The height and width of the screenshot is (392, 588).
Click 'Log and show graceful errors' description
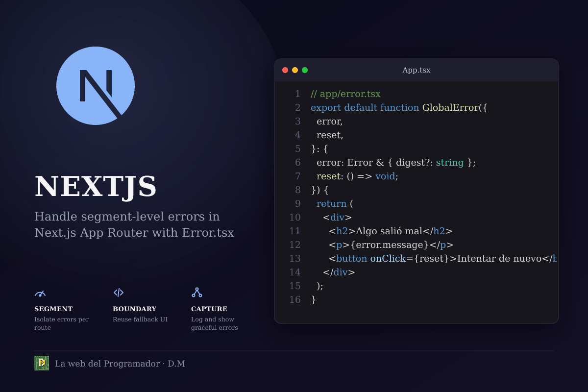(x=215, y=323)
